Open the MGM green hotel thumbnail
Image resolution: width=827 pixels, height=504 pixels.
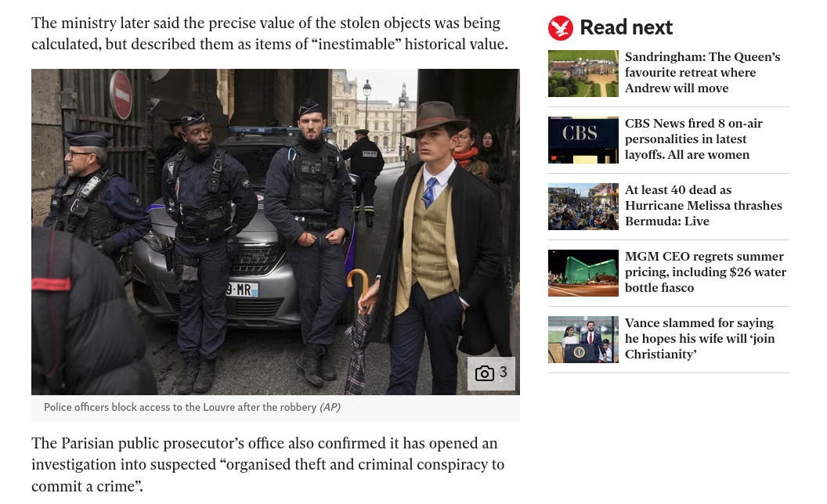[583, 272]
